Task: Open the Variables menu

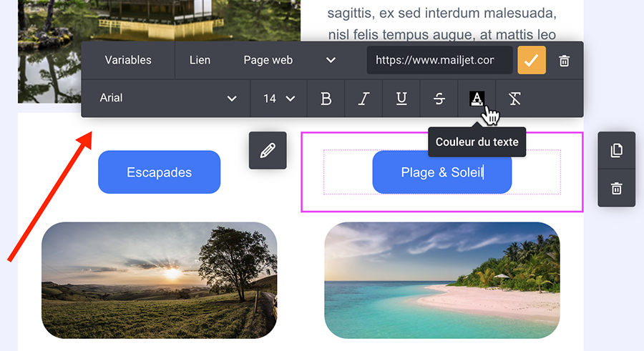Action: click(x=128, y=60)
